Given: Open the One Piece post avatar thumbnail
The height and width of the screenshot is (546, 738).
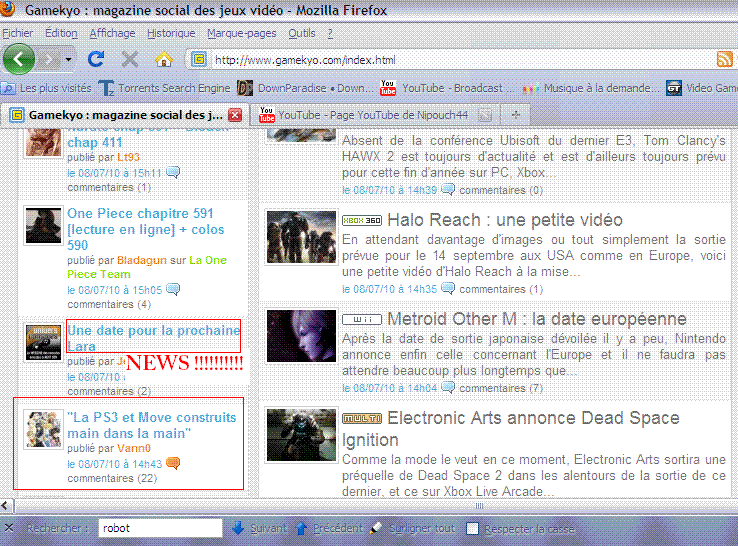Looking at the screenshot, I should pos(43,226).
